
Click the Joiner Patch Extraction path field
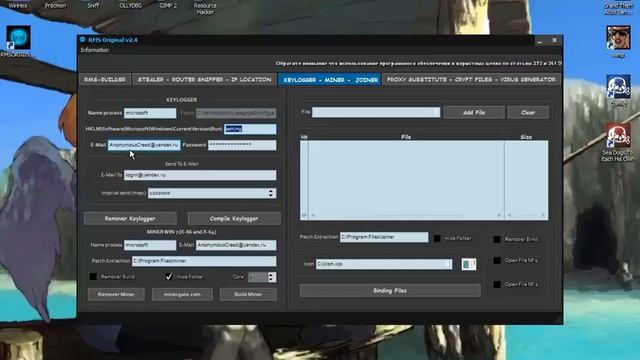click(384, 237)
